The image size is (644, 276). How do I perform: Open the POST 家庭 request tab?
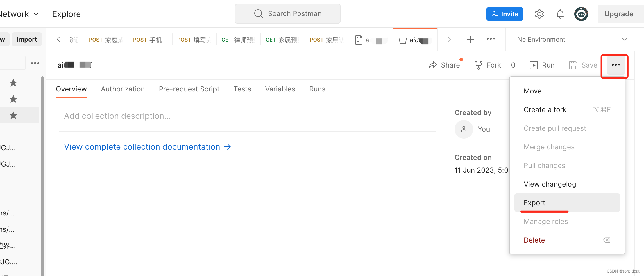106,40
